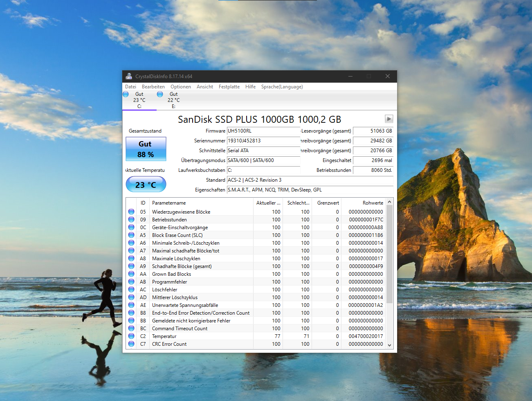Click the Gesamtzustand label
The width and height of the screenshot is (532, 401).
[145, 131]
